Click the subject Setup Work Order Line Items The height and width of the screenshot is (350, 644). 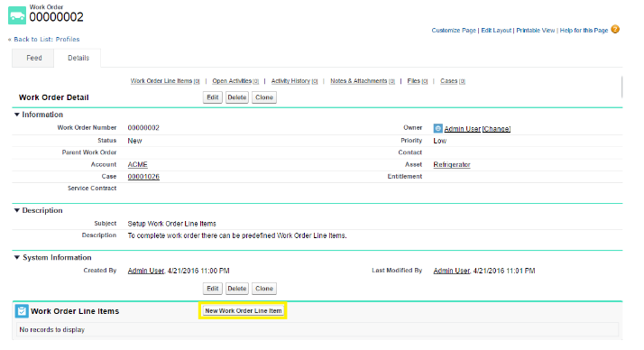(171, 224)
